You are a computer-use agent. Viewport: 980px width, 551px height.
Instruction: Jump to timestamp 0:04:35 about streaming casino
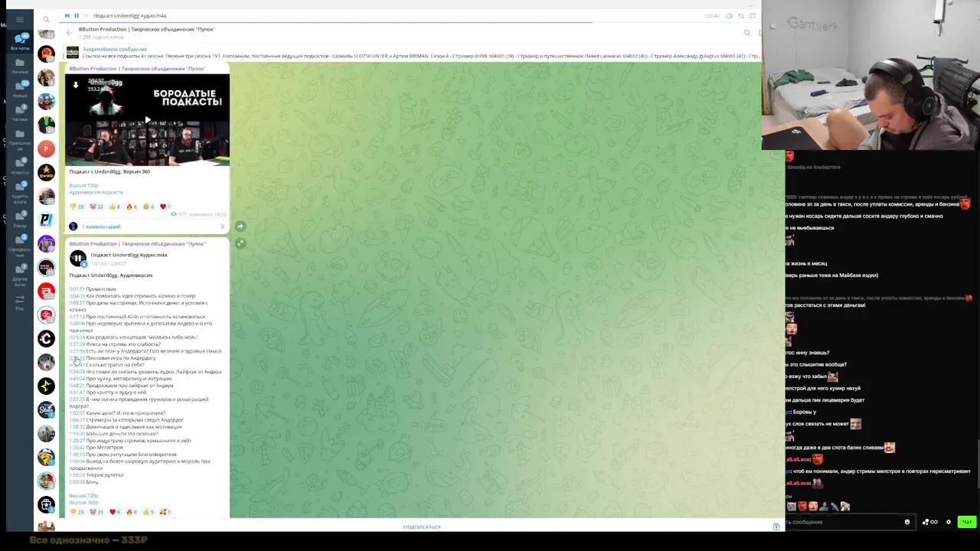tap(77, 296)
